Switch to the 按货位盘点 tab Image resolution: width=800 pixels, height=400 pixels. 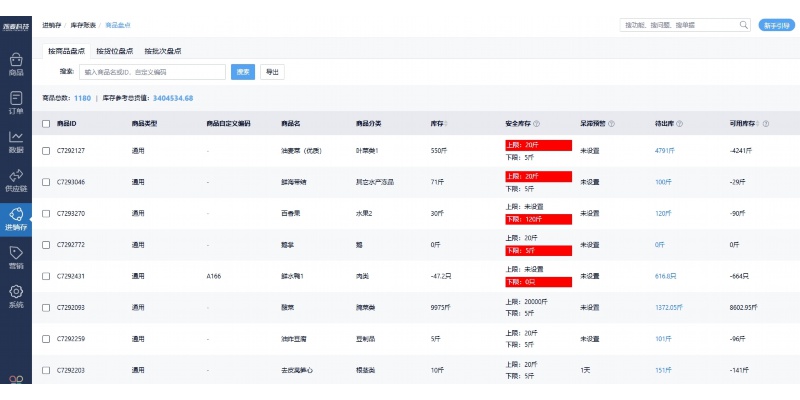pyautogui.click(x=114, y=51)
